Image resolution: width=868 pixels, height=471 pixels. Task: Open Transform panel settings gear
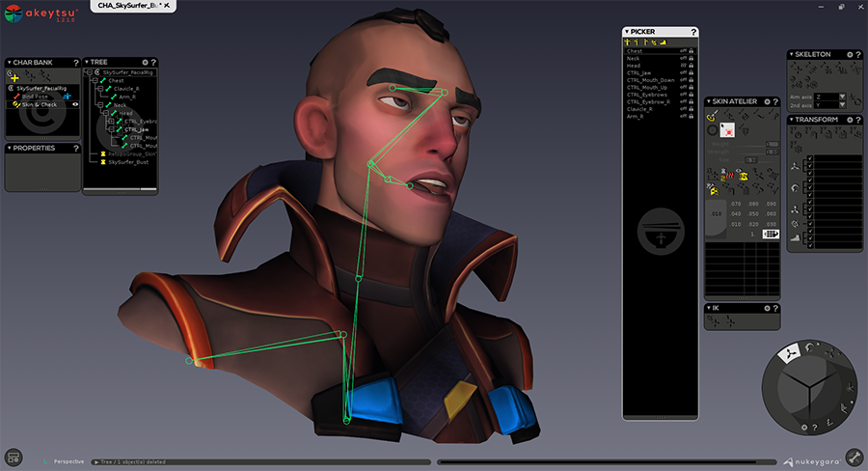click(x=850, y=120)
